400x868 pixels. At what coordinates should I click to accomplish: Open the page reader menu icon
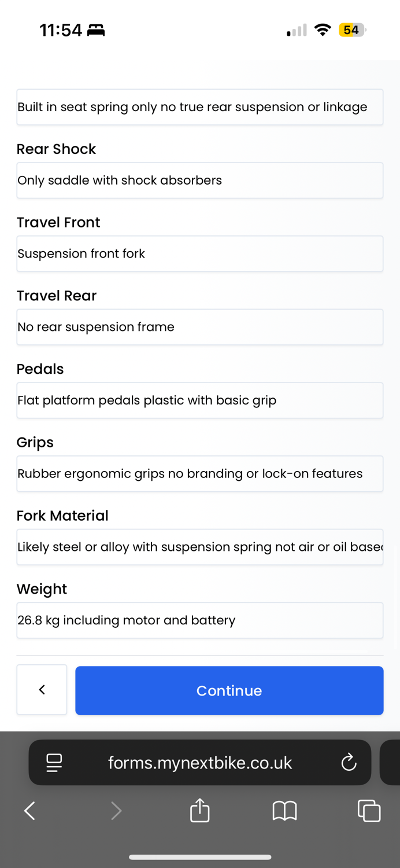point(54,762)
